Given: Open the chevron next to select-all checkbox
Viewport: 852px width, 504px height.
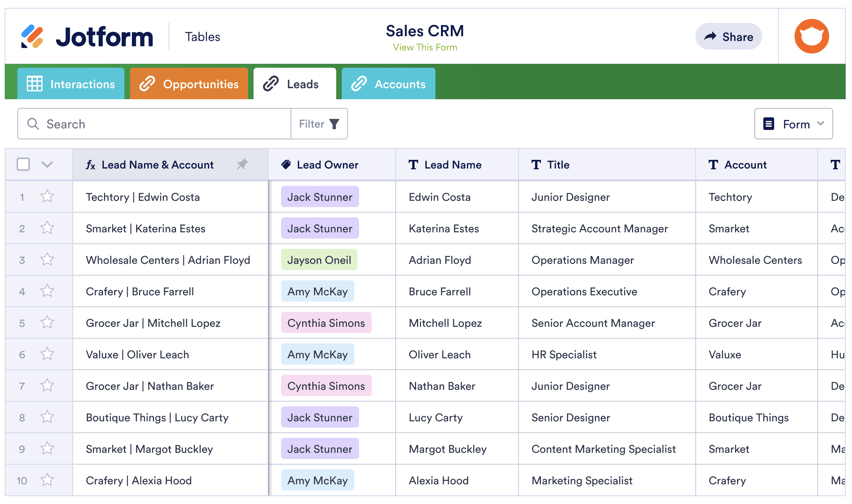Looking at the screenshot, I should coord(47,164).
